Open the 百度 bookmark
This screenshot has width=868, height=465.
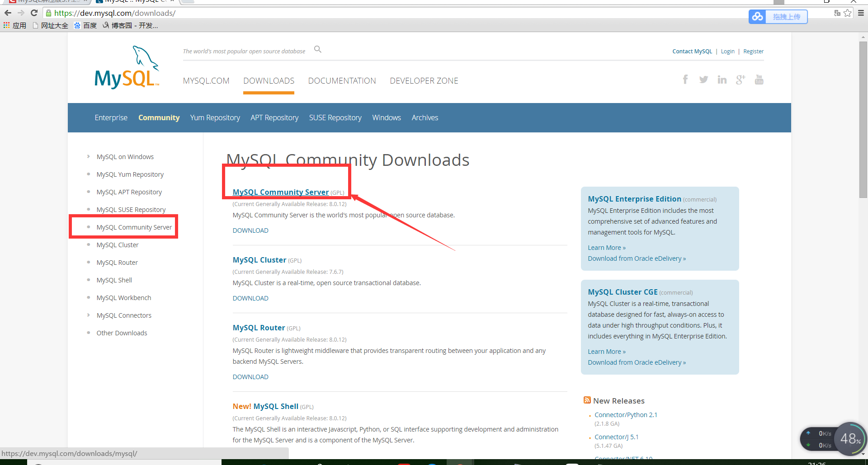(x=85, y=25)
